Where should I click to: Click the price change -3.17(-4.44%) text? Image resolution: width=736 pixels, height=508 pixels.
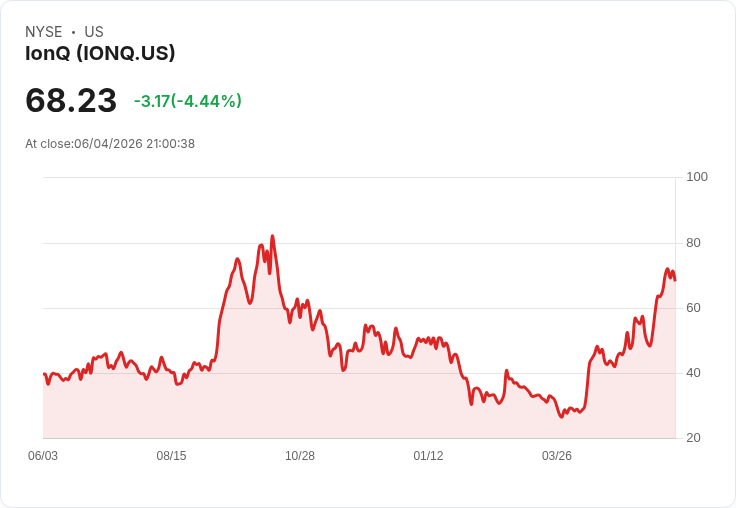pyautogui.click(x=188, y=101)
